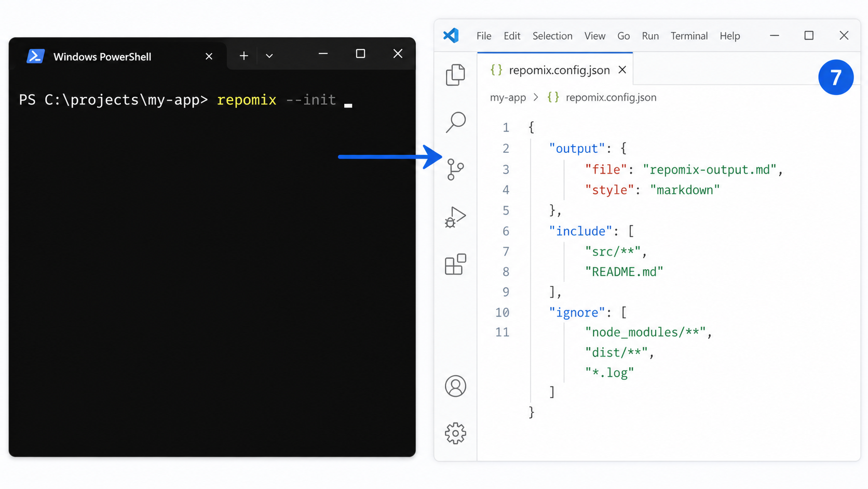
Task: Click the "*.log" string in the editor
Action: (609, 373)
